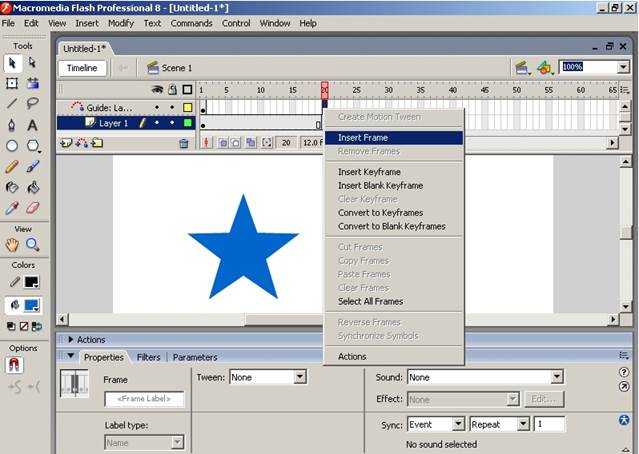This screenshot has width=639, height=454.
Task: Select the Paint Bucket tool
Action: (x=33, y=187)
